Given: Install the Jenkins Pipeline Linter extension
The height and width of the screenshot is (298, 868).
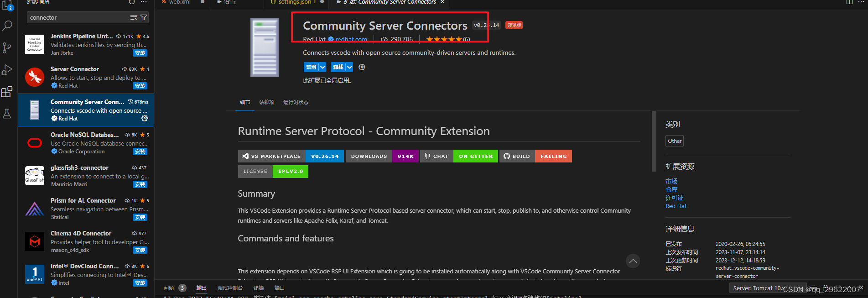Looking at the screenshot, I should point(140,53).
